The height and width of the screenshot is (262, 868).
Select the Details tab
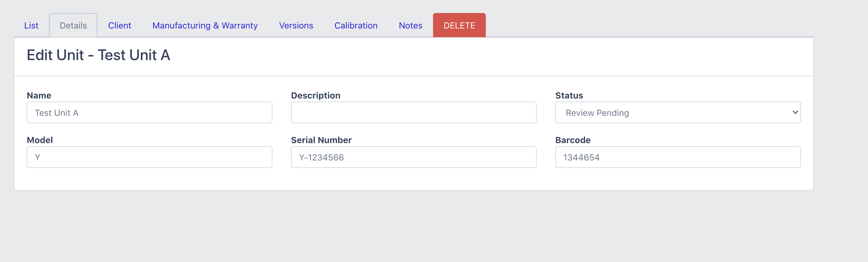pyautogui.click(x=73, y=26)
